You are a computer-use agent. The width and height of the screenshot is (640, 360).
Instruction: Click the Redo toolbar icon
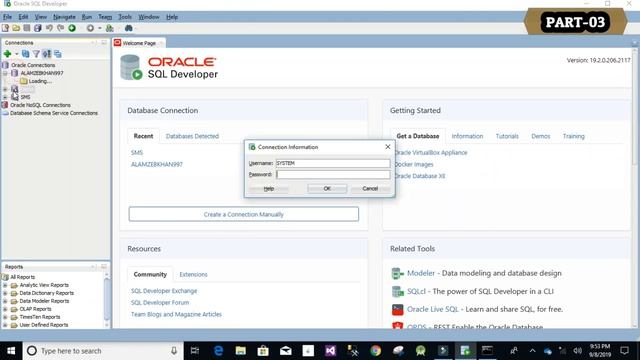pos(60,28)
